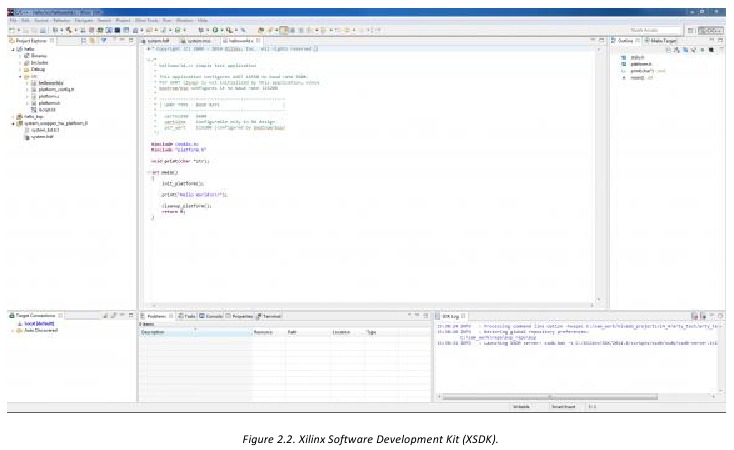The image size is (734, 450).
Task: Click the green Run toolbar icon
Action: point(215,30)
